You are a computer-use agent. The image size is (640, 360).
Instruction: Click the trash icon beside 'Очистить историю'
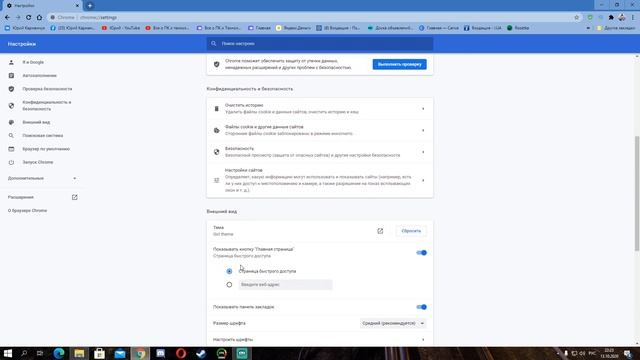(217, 109)
